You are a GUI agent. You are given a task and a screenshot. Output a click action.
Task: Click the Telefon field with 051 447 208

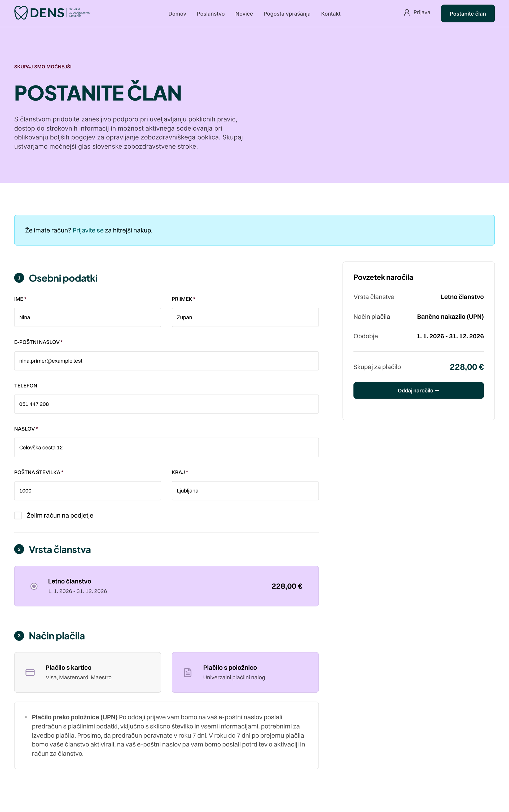[x=166, y=404]
